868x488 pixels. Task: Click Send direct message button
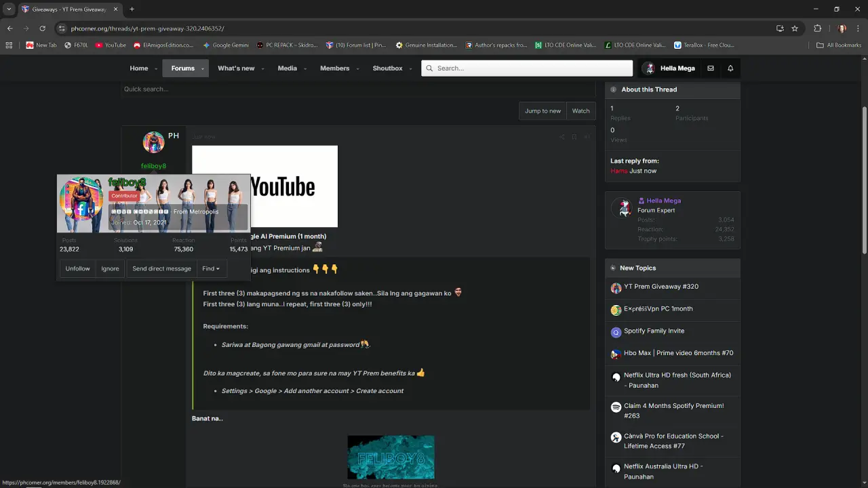pyautogui.click(x=161, y=268)
